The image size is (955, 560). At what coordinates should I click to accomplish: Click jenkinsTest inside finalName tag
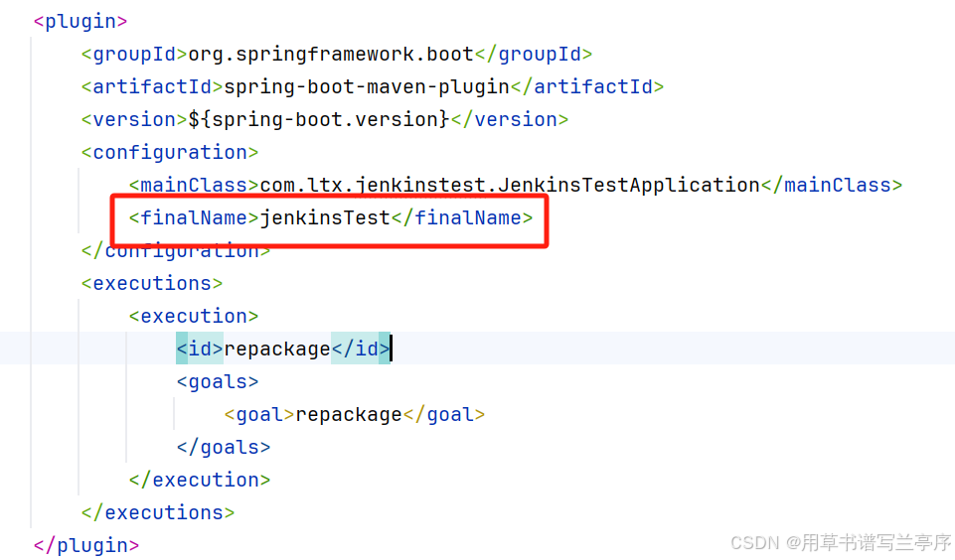point(325,217)
